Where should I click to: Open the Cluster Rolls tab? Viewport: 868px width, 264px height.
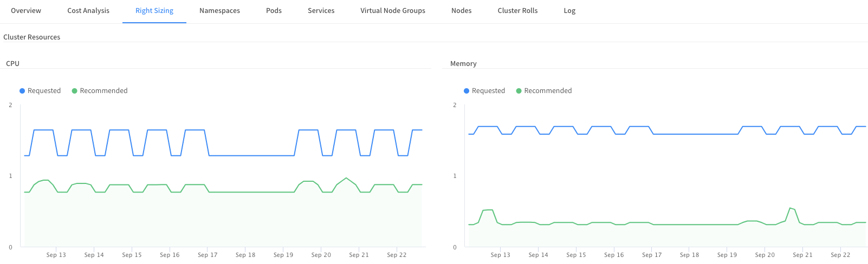click(517, 11)
